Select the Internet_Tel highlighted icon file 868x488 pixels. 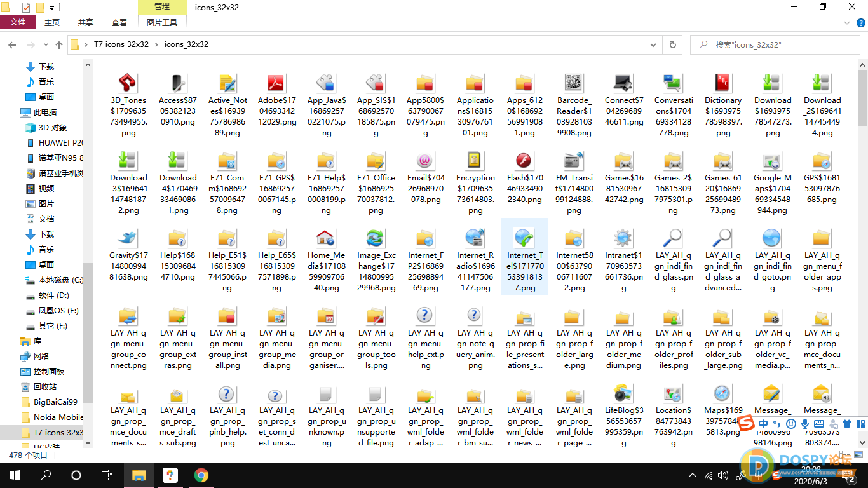(525, 256)
